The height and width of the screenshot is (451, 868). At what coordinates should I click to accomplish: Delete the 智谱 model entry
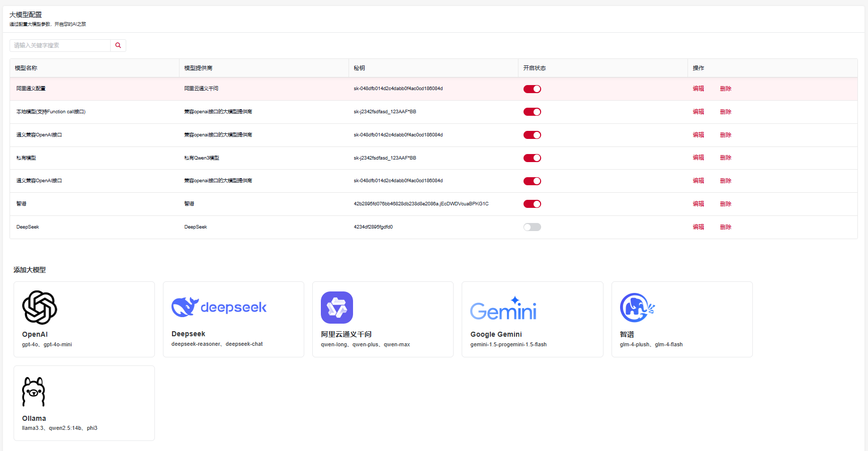point(725,204)
